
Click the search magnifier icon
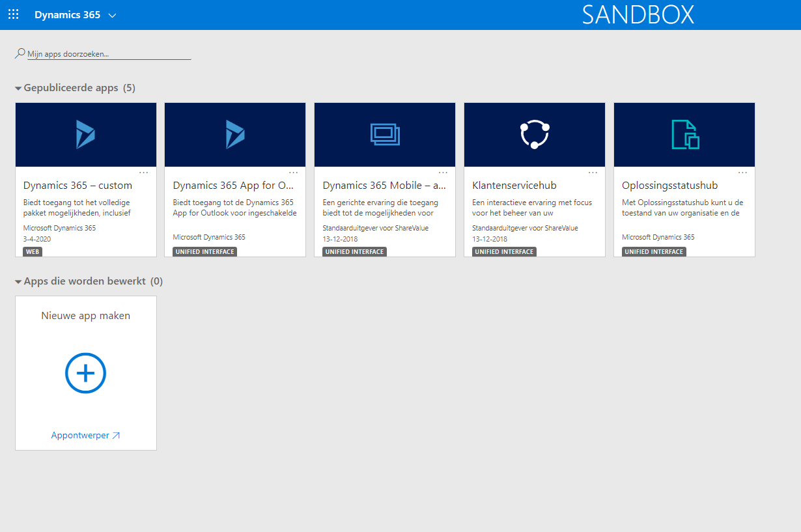tap(20, 53)
